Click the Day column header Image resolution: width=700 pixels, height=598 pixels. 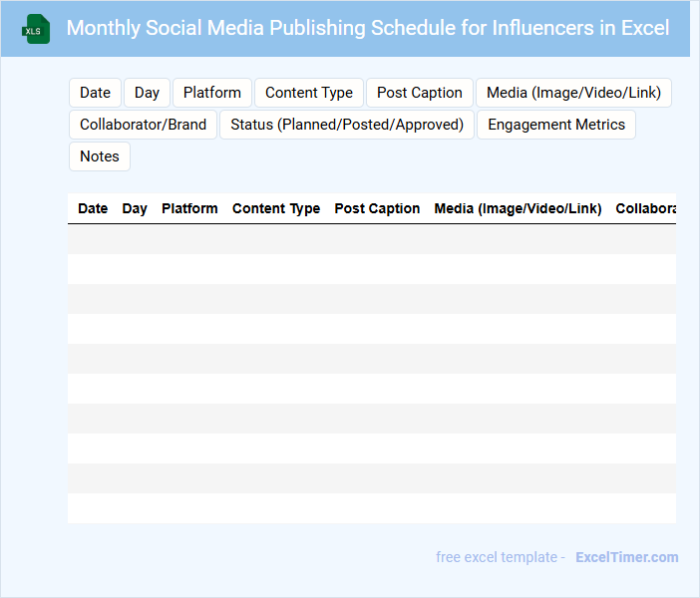click(135, 208)
